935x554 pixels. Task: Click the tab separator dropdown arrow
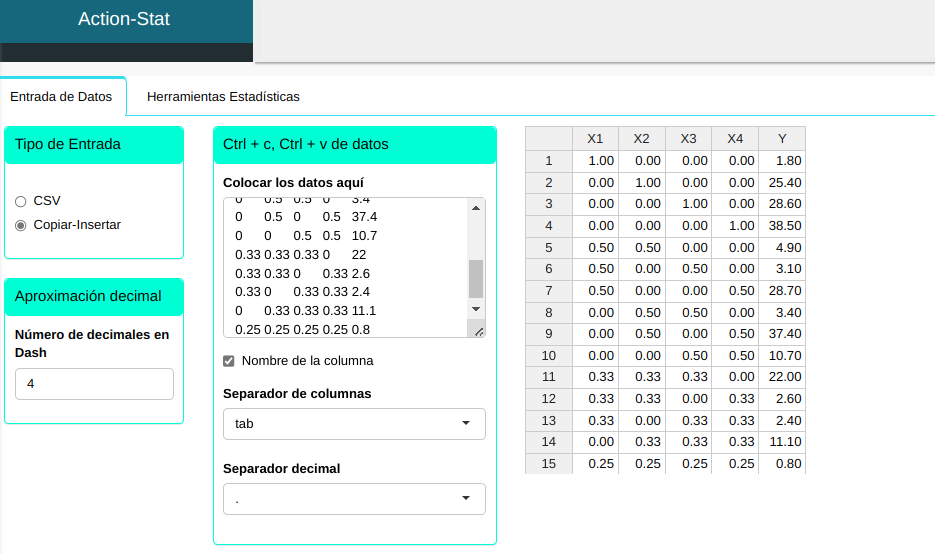(466, 424)
